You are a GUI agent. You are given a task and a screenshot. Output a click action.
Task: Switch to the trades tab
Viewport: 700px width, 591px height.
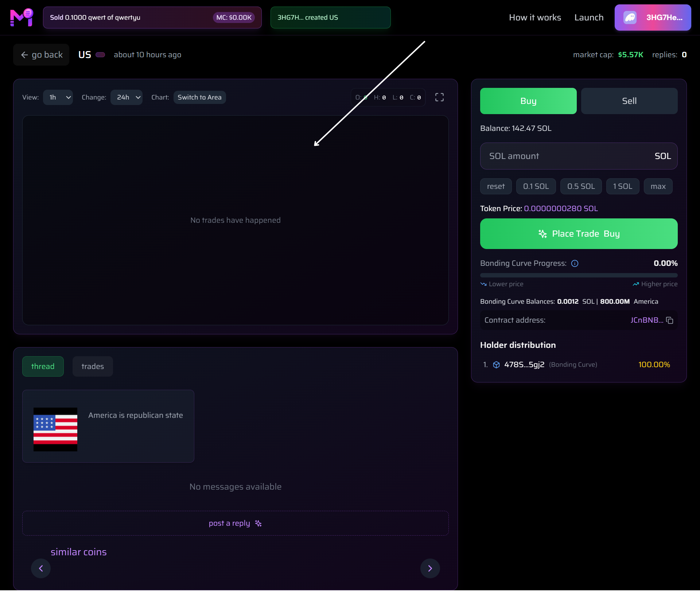[x=93, y=366]
